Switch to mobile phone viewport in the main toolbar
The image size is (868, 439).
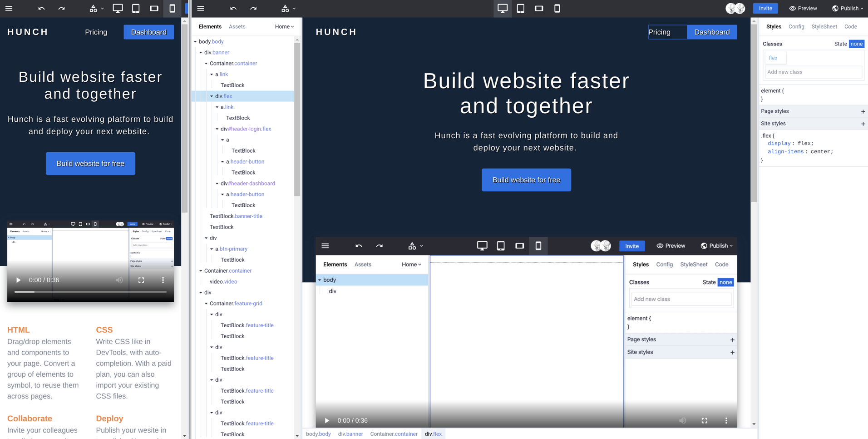tap(557, 9)
